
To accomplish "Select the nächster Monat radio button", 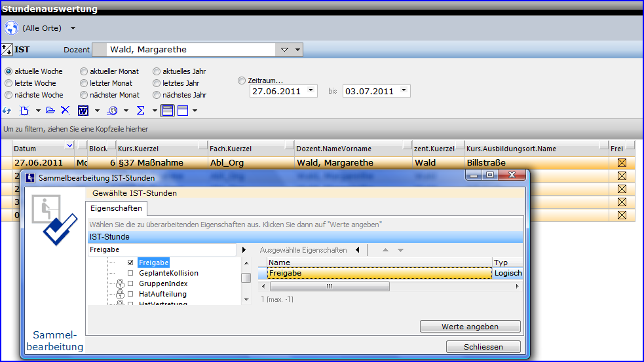I will (84, 95).
